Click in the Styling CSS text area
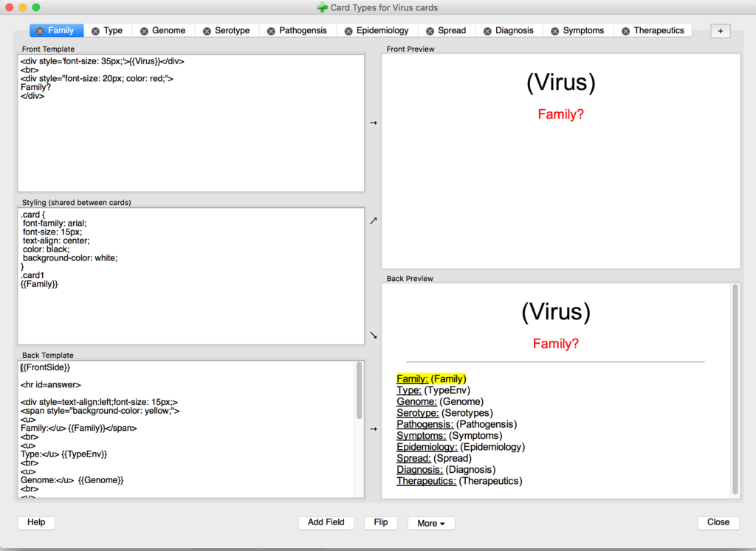The height and width of the screenshot is (551, 756). (x=190, y=310)
